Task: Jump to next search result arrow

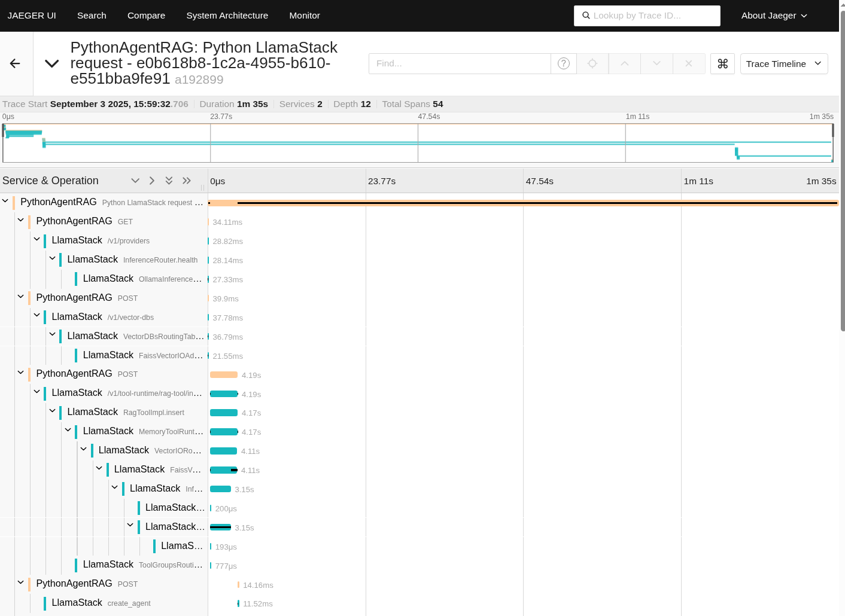Action: (x=656, y=63)
